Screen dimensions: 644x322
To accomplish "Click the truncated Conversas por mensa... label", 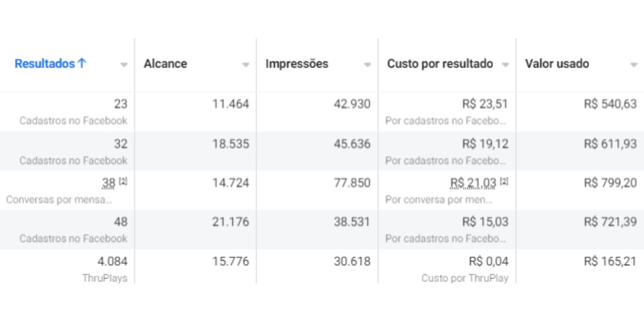I will coord(59,200).
